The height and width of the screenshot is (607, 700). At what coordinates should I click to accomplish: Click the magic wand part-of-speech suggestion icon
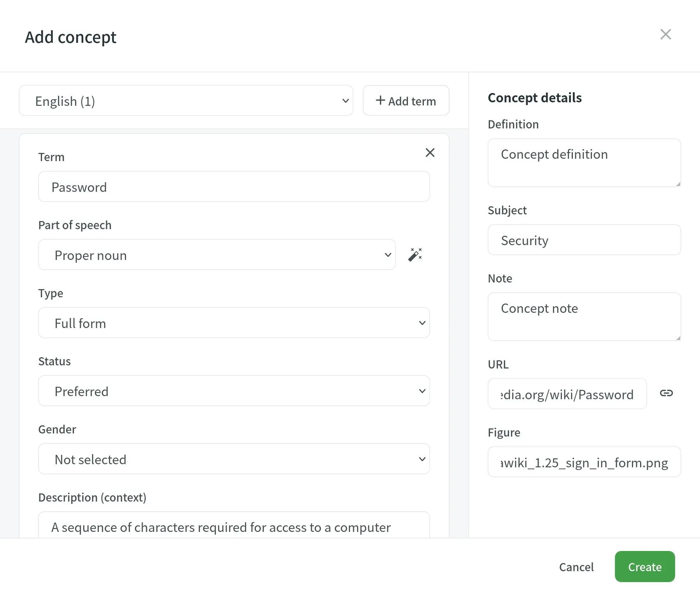coord(415,254)
